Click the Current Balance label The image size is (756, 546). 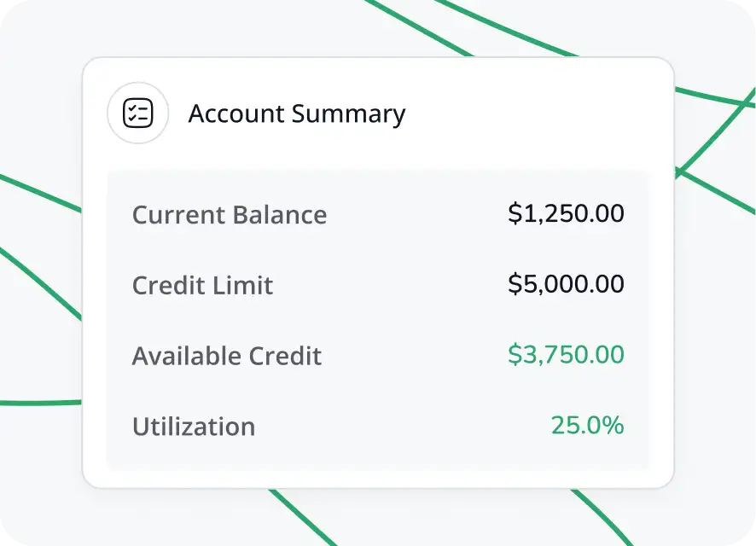[x=229, y=214]
